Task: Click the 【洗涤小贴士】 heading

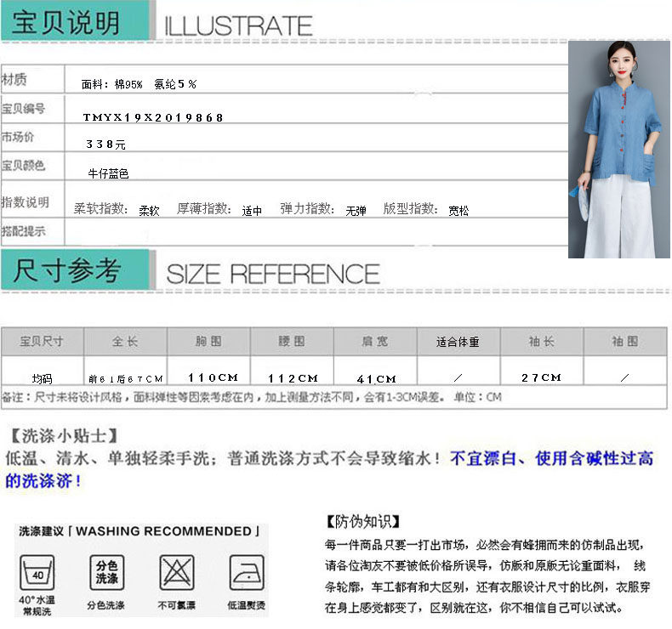Action: (60, 435)
